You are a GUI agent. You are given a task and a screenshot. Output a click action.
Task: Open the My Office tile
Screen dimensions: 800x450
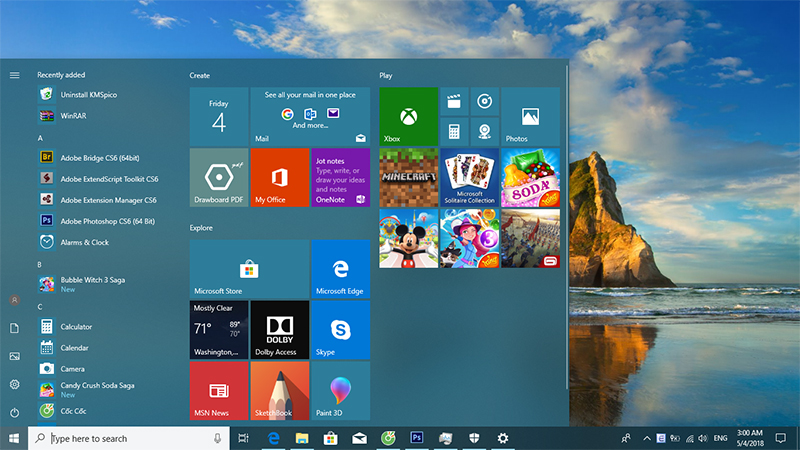280,178
